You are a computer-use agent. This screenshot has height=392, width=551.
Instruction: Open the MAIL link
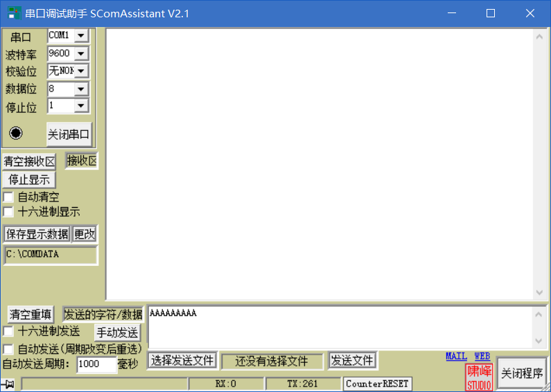[456, 356]
